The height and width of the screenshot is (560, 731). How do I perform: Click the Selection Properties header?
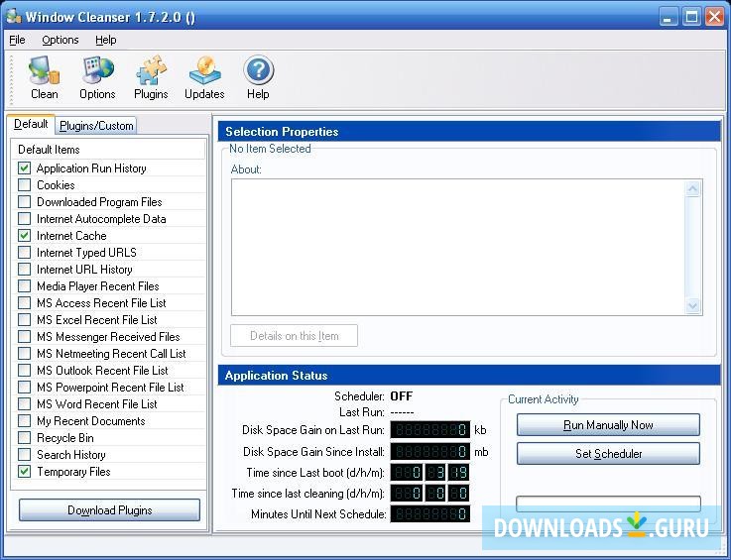469,132
